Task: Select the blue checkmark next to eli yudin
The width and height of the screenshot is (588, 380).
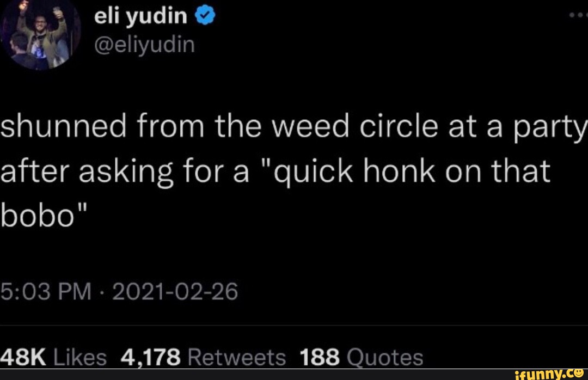Action: pos(205,15)
